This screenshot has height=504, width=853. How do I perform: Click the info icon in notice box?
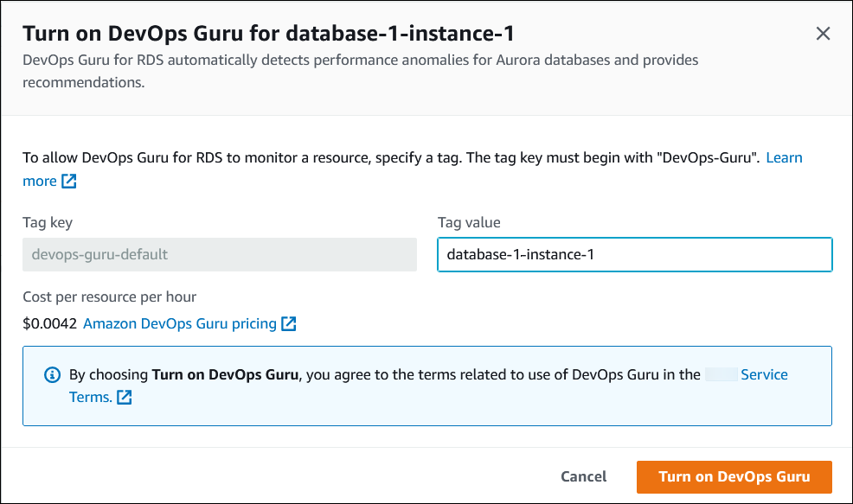52,375
